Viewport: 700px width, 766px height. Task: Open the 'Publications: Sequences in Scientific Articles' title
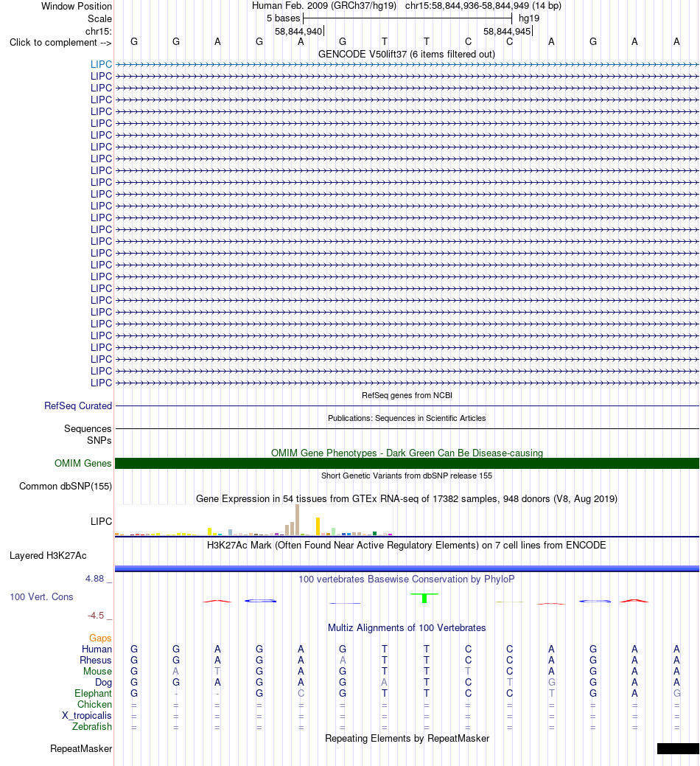coord(407,418)
